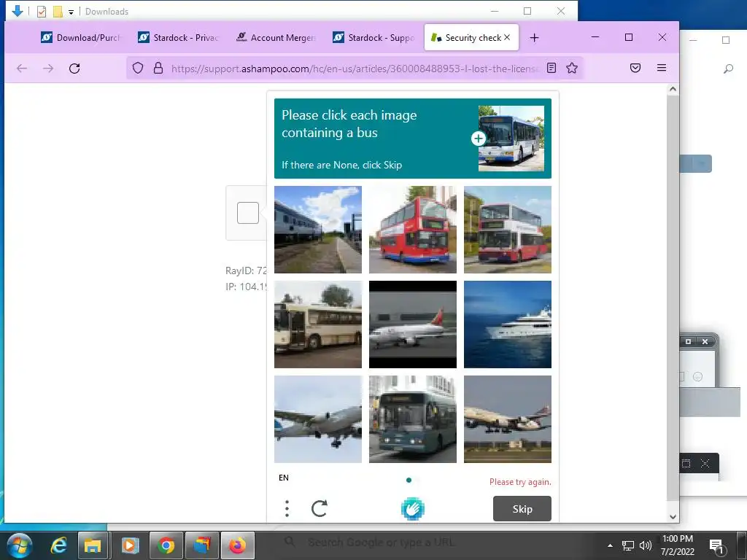This screenshot has width=747, height=560.
Task: Tick the captcha verification checkbox
Action: click(248, 213)
